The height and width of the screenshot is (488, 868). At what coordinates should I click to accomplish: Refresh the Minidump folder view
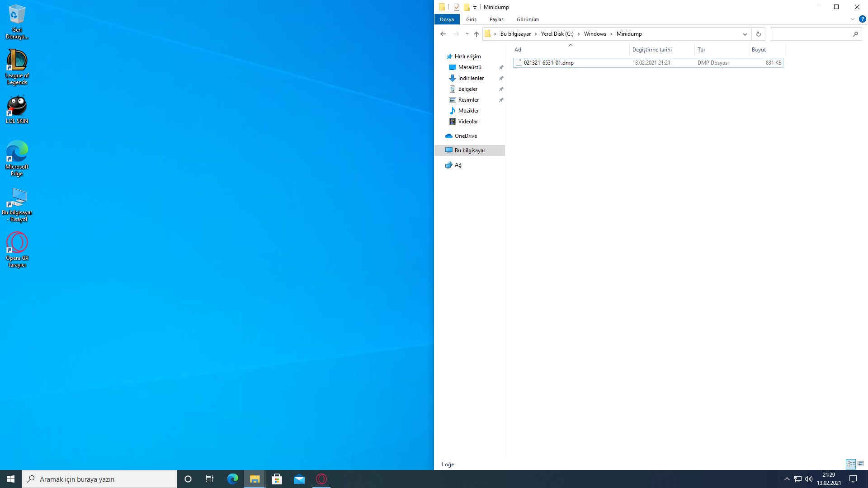coord(758,34)
